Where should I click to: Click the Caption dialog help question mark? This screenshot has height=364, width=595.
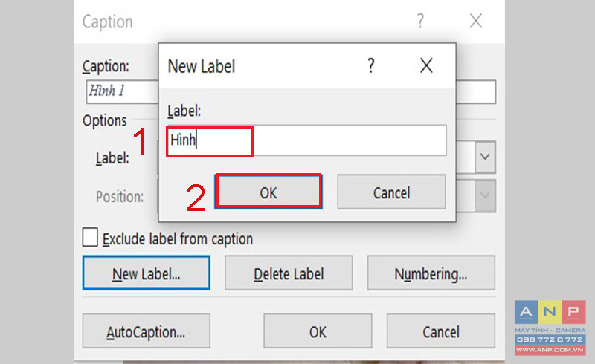[x=420, y=21]
